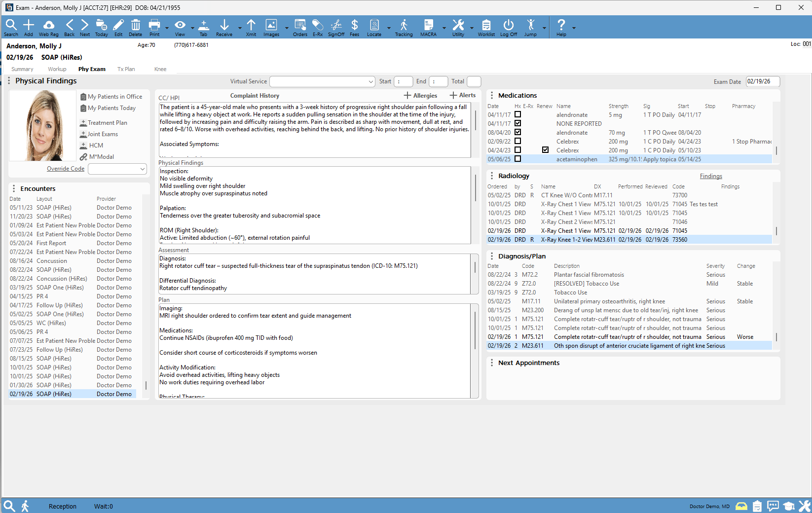Switch to the Workup tab

click(57, 69)
